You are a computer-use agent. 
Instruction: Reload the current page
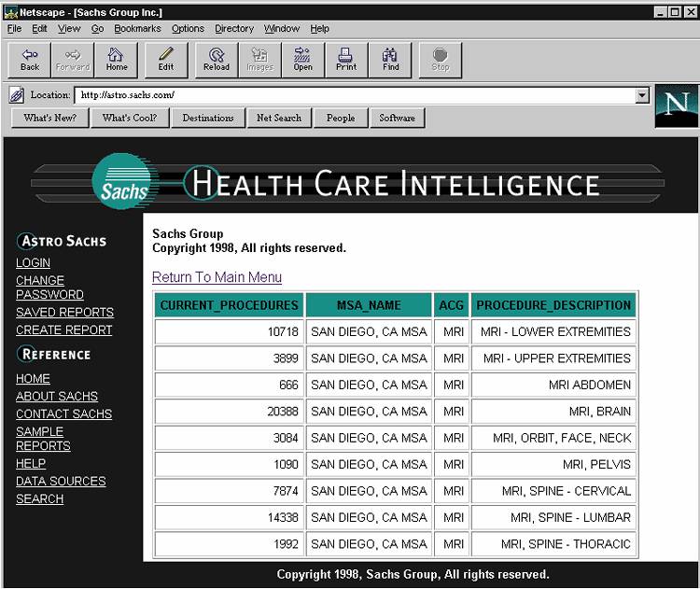point(217,60)
